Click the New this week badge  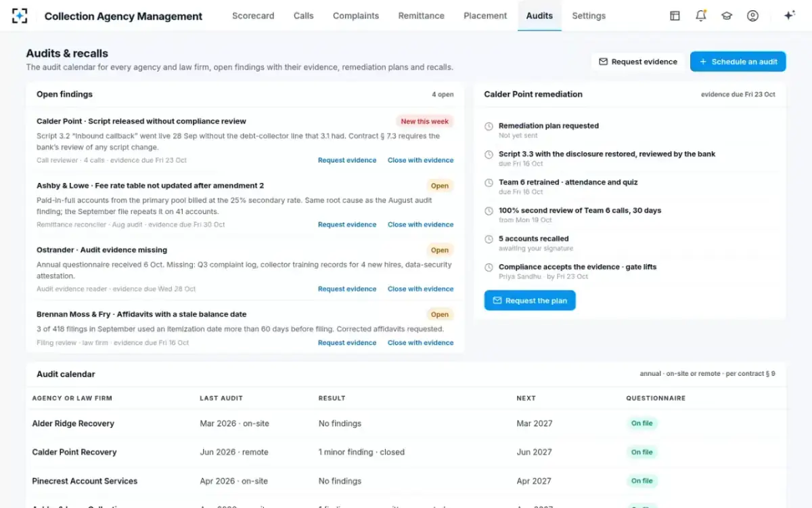tap(424, 122)
